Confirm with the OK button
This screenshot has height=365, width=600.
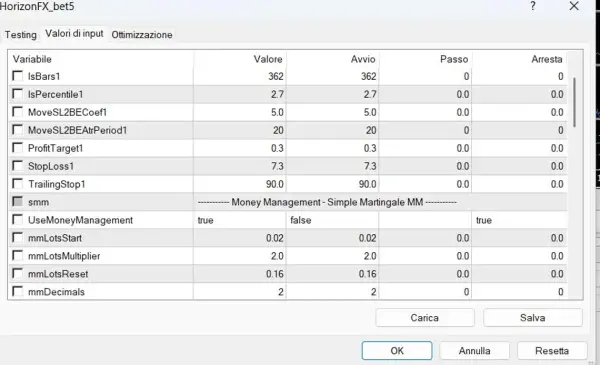pyautogui.click(x=397, y=350)
